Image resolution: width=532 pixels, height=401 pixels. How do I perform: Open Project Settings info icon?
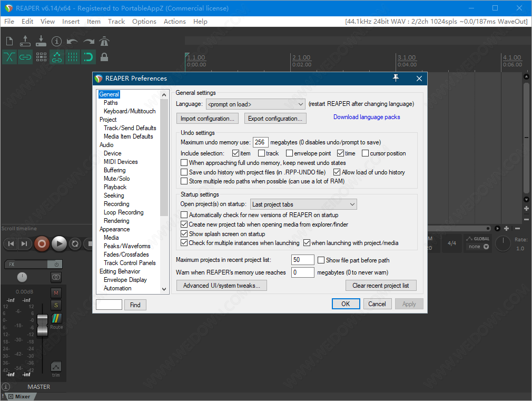(57, 42)
